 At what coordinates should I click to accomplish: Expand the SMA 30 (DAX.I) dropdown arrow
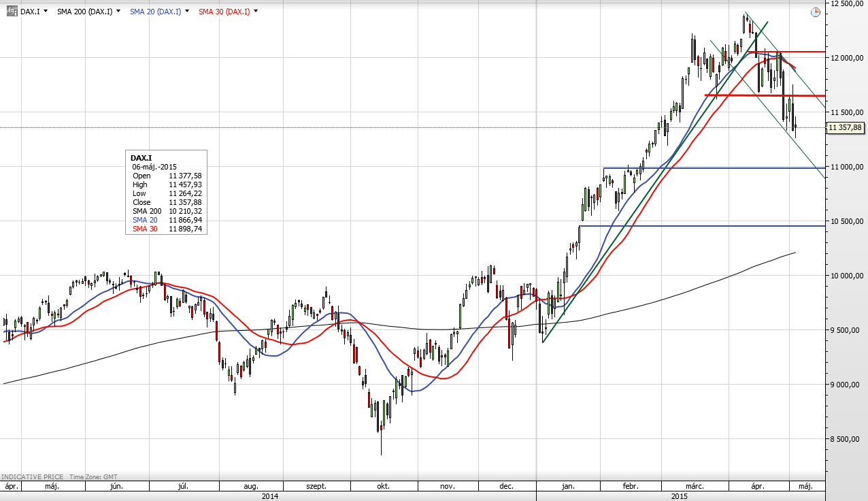click(x=256, y=12)
